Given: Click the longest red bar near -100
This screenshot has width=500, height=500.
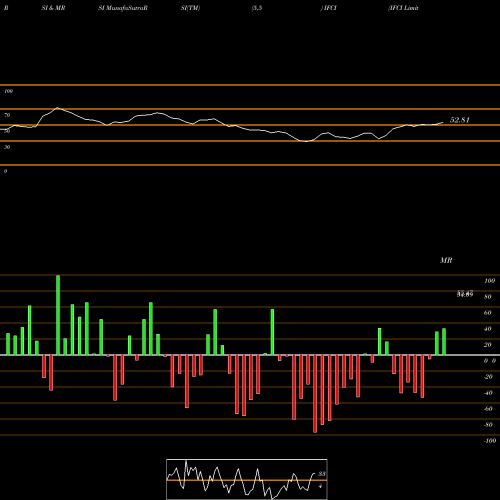Looking at the screenshot, I should pyautogui.click(x=315, y=394).
